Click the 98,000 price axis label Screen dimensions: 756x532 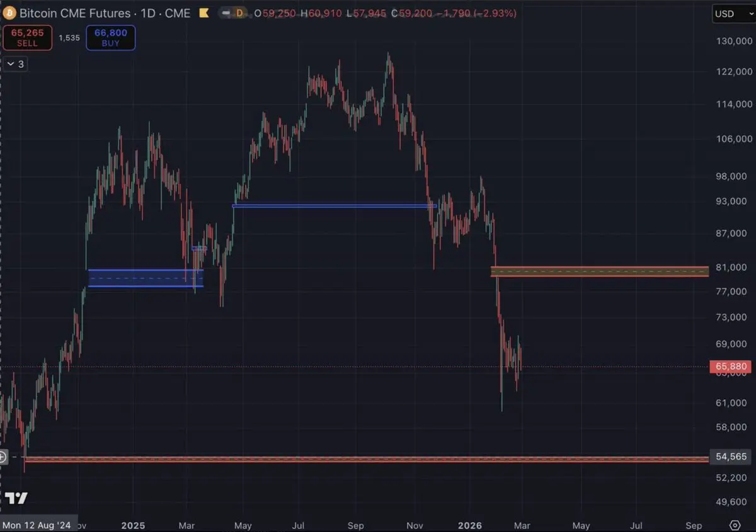pos(731,176)
